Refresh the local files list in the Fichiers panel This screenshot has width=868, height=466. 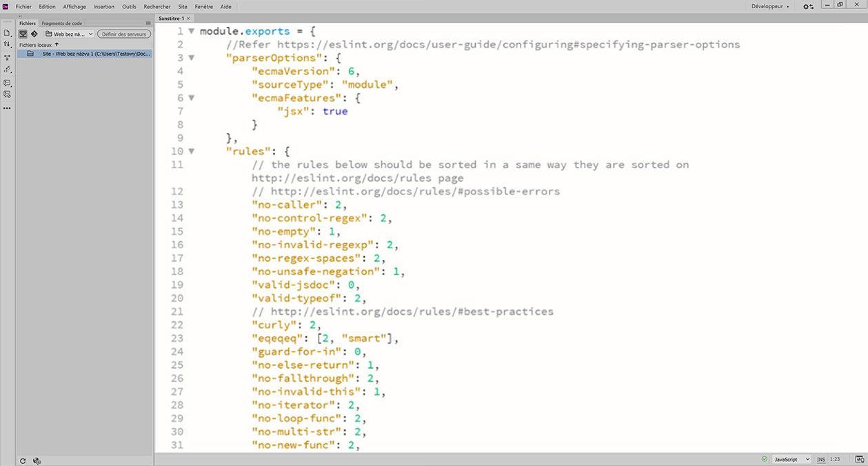[23, 460]
